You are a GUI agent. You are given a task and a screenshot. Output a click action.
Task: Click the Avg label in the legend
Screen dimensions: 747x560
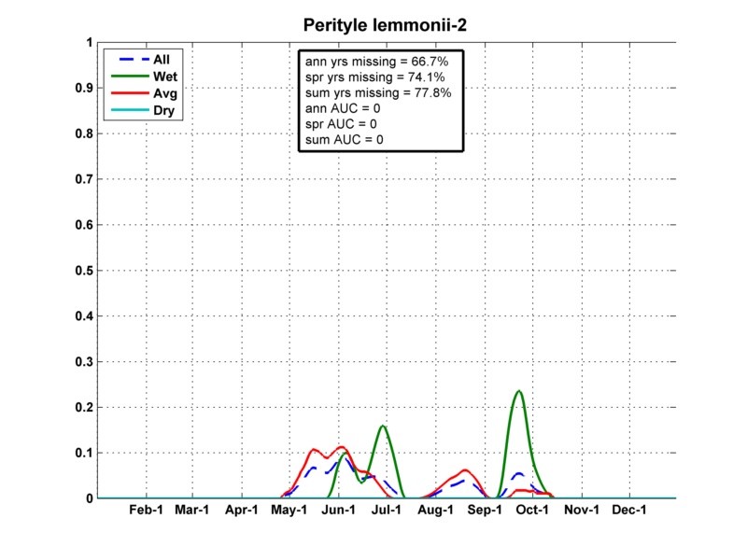[165, 94]
